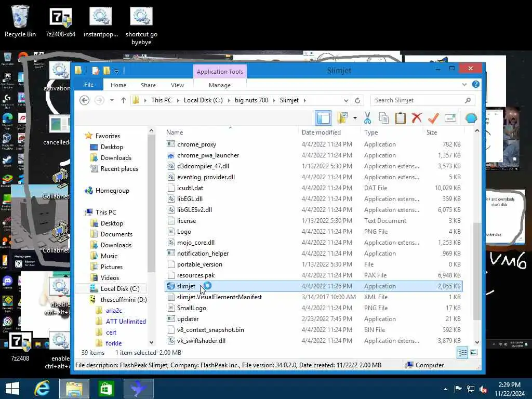This screenshot has width=532, height=399.
Task: Launch Internet Explorer from taskbar
Action: click(x=42, y=389)
